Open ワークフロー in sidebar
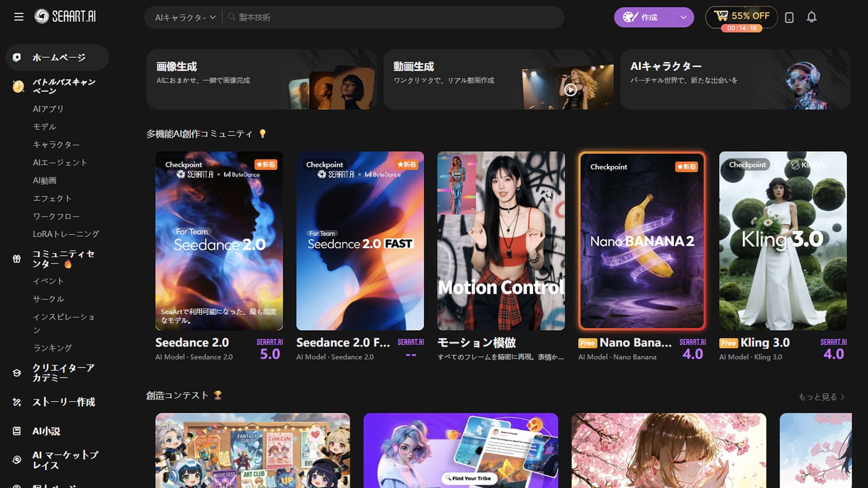Viewport: 868px width, 488px height. [x=56, y=216]
